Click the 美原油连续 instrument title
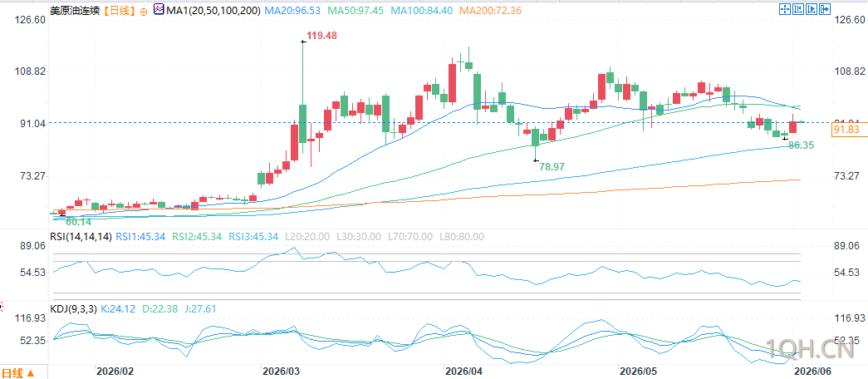 [76, 11]
